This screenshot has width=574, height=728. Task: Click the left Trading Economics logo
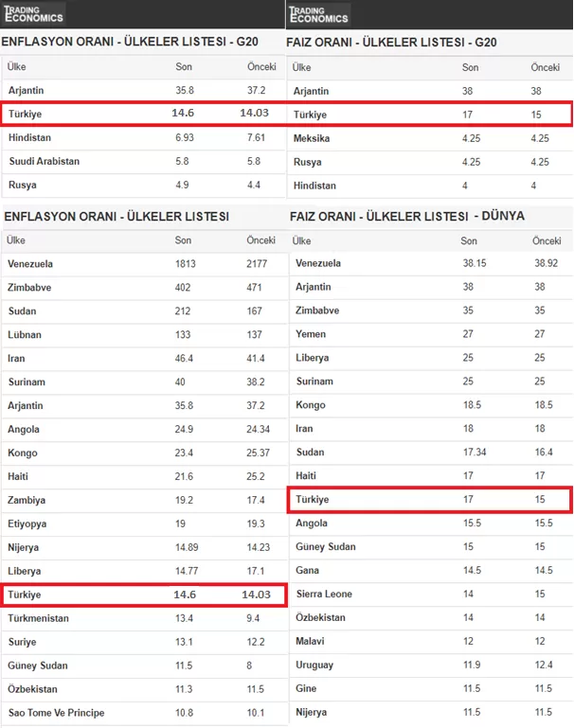click(34, 14)
